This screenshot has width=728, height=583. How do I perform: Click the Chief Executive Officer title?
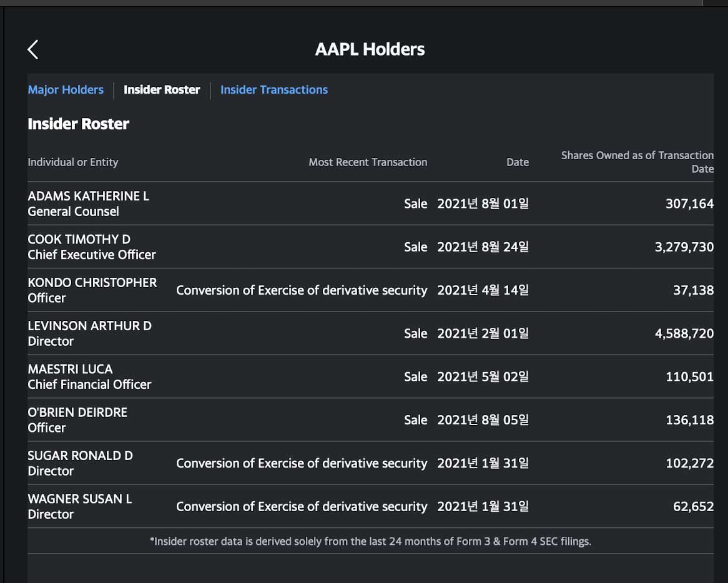point(92,255)
